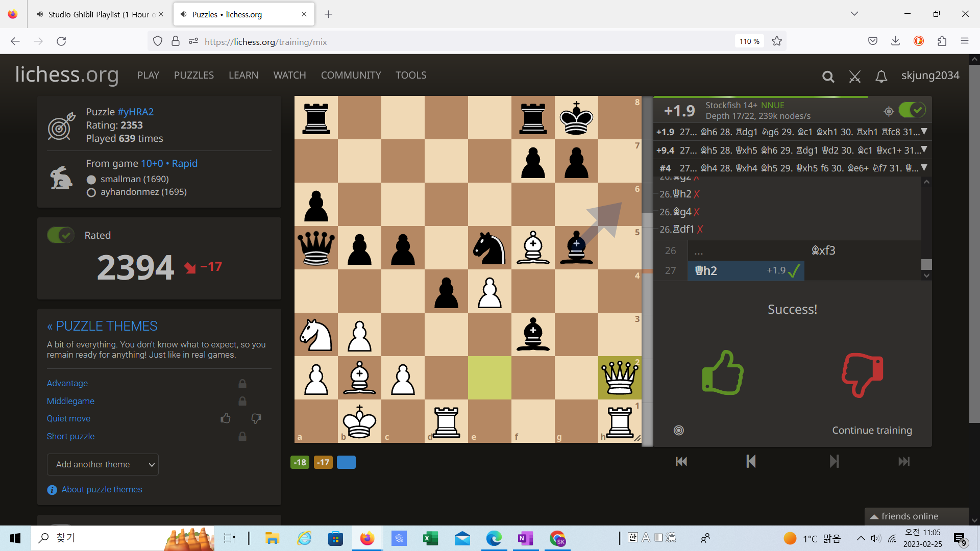Screen dimensions: 980x551
Task: Open the PLAY menu
Action: pyautogui.click(x=148, y=75)
